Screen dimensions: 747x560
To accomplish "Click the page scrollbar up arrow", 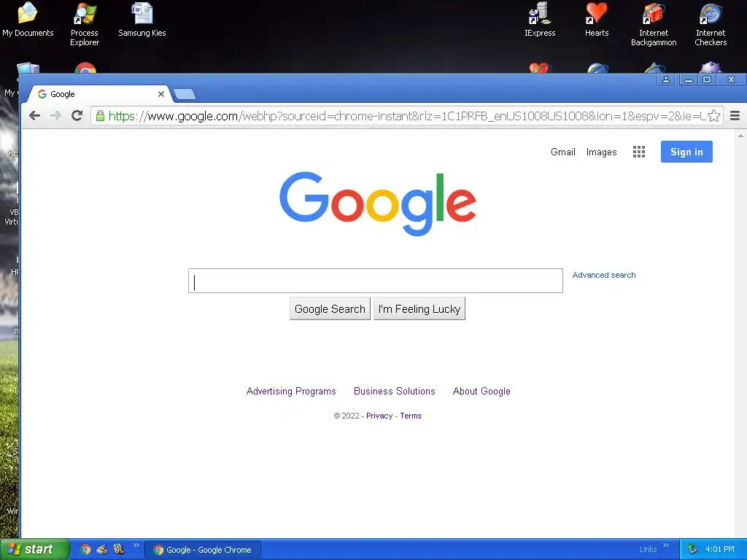I will tap(740, 136).
